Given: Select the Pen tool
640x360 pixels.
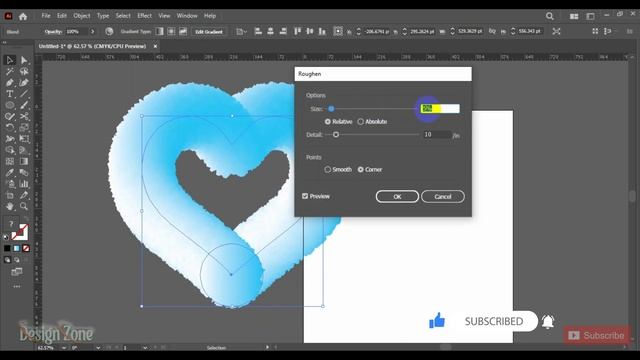Looking at the screenshot, I should [x=10, y=83].
